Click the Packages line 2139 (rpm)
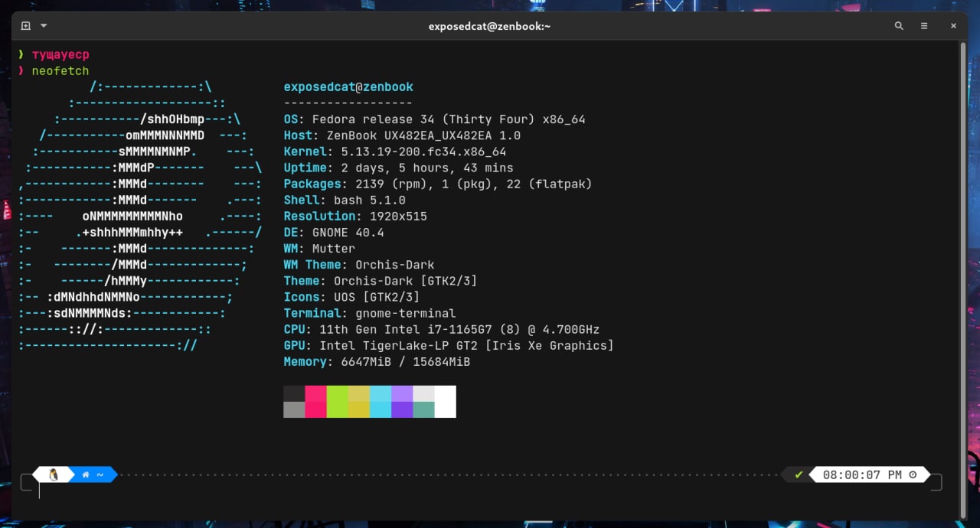Screen dimensions: 980x528 pyautogui.click(x=438, y=184)
